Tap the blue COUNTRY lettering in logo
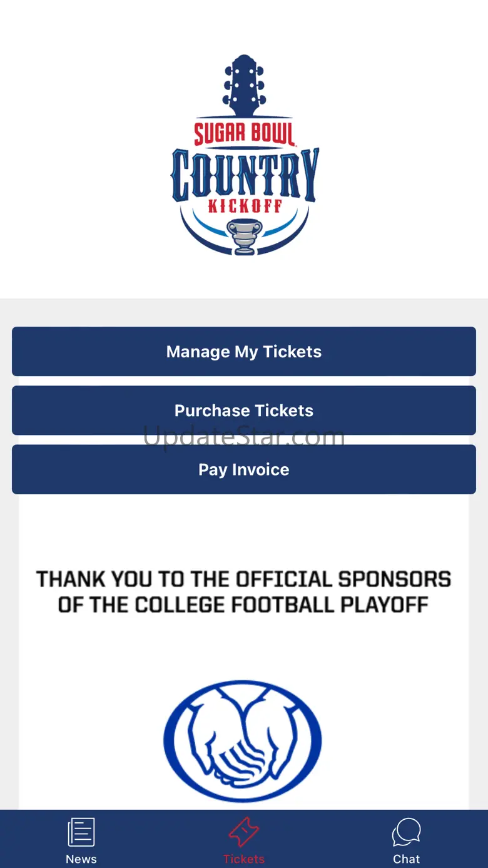Screen dimensions: 488x868 click(x=244, y=174)
